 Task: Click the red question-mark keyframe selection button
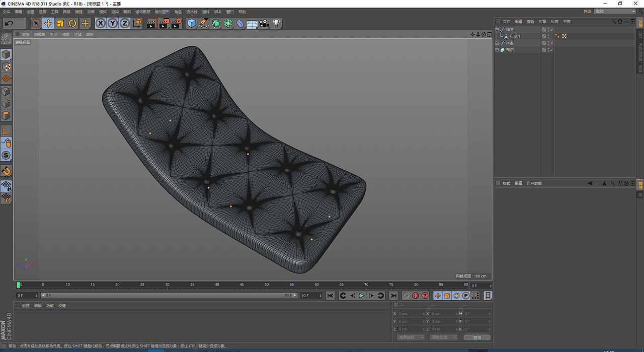425,296
